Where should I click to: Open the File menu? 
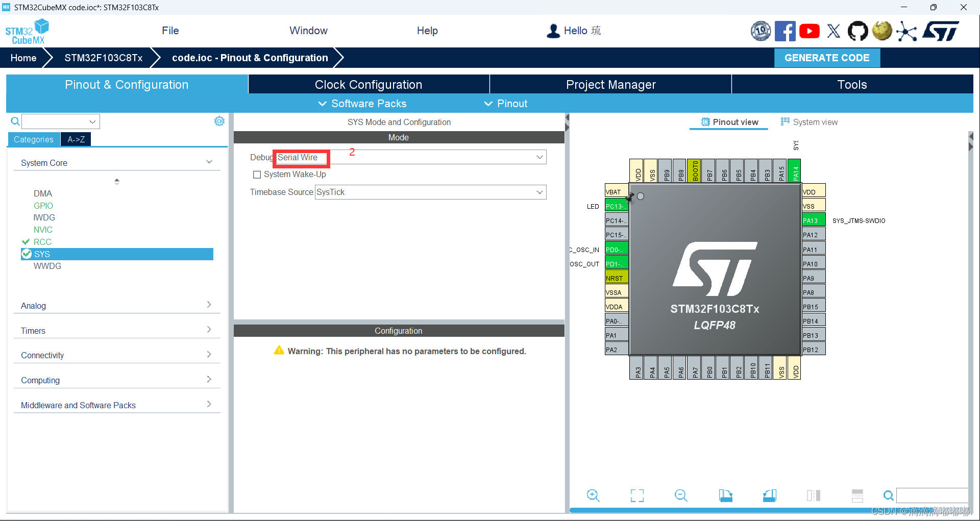point(170,31)
